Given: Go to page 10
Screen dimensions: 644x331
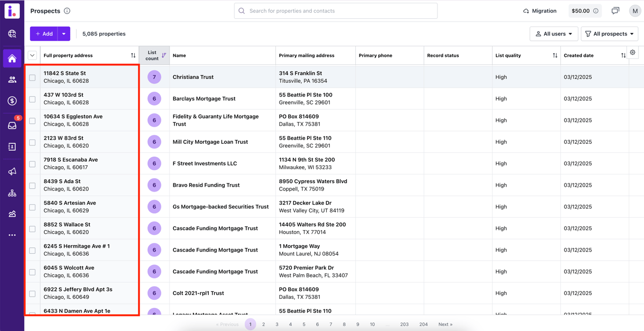Looking at the screenshot, I should [x=372, y=325].
